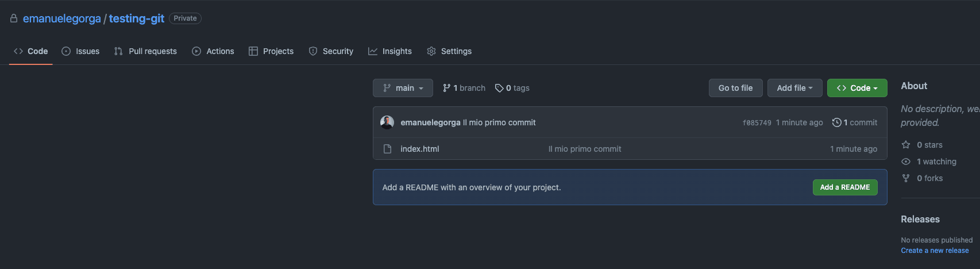The height and width of the screenshot is (269, 980).
Task: Click emanuelegorga's avatar in the commit row
Action: 387,122
